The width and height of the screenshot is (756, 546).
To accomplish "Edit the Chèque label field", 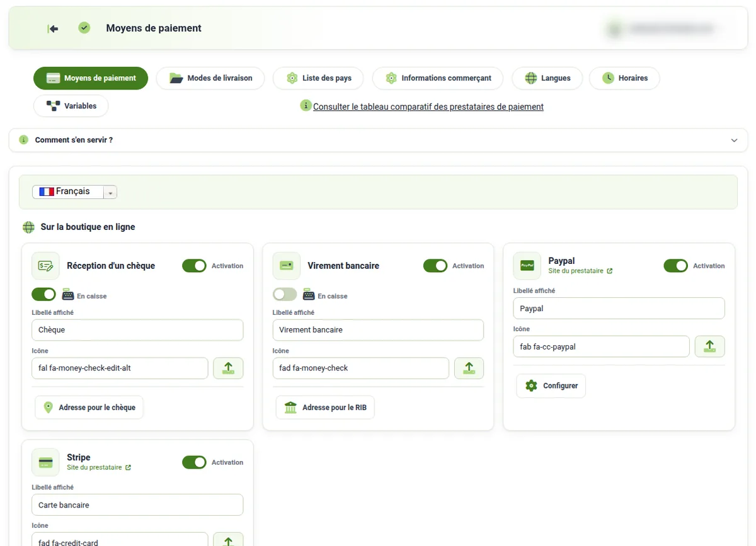I will click(x=137, y=330).
